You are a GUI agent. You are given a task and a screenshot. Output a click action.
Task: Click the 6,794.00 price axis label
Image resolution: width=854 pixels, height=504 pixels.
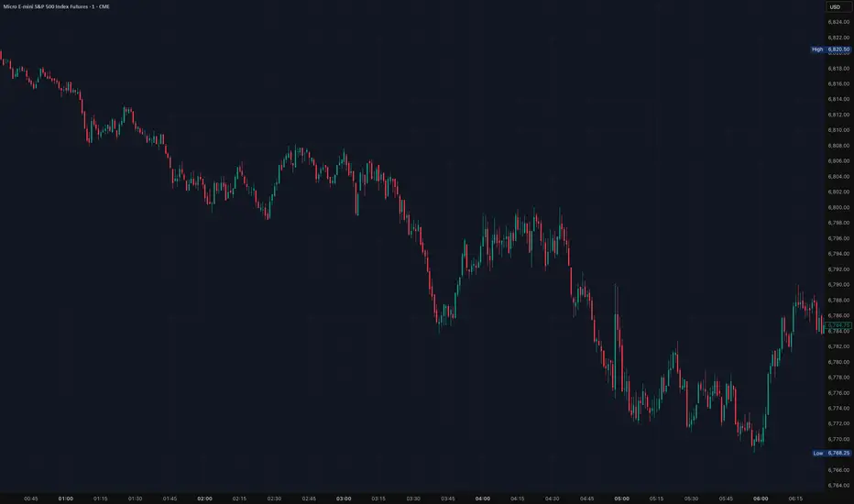[838, 254]
